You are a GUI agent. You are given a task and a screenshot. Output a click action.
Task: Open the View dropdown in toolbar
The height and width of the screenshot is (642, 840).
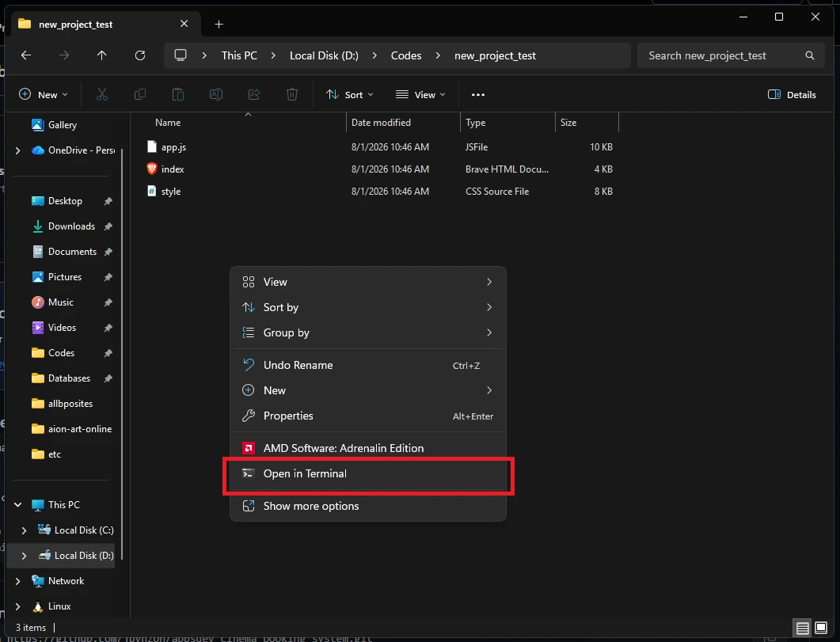420,95
